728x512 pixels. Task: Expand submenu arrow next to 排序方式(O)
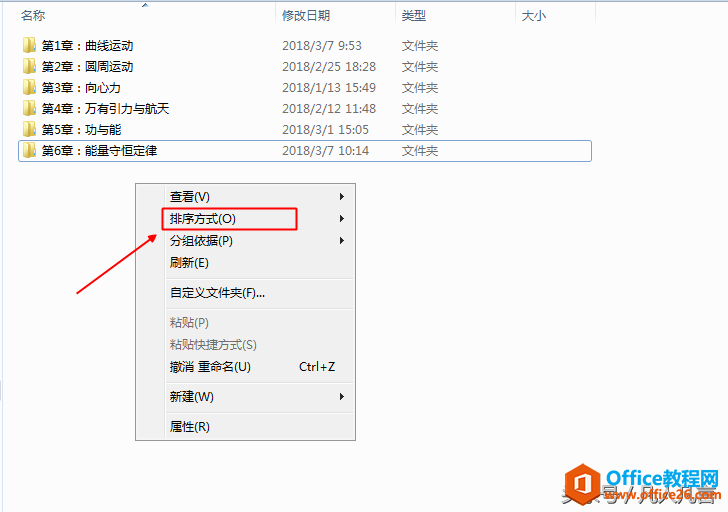pyautogui.click(x=342, y=219)
